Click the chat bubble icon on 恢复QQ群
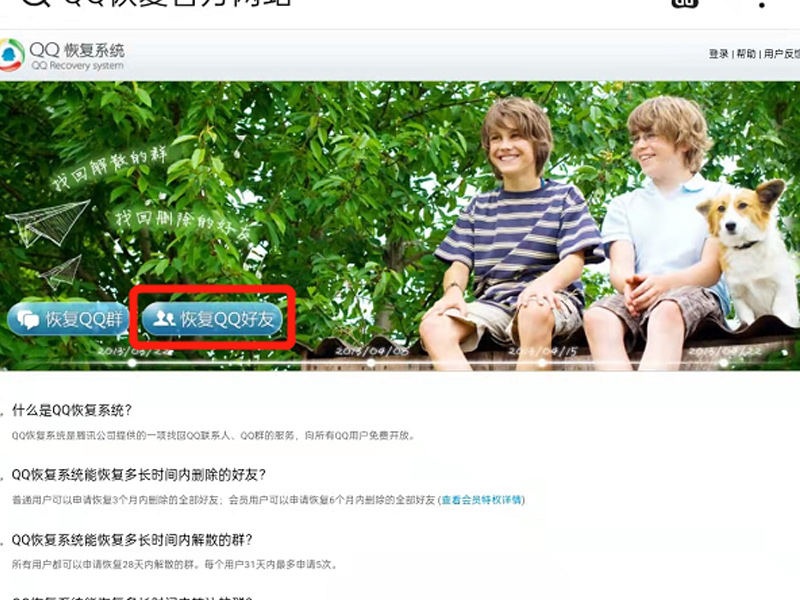 29,319
